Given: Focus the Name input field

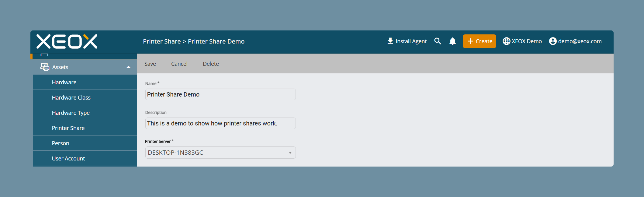Looking at the screenshot, I should click(220, 94).
